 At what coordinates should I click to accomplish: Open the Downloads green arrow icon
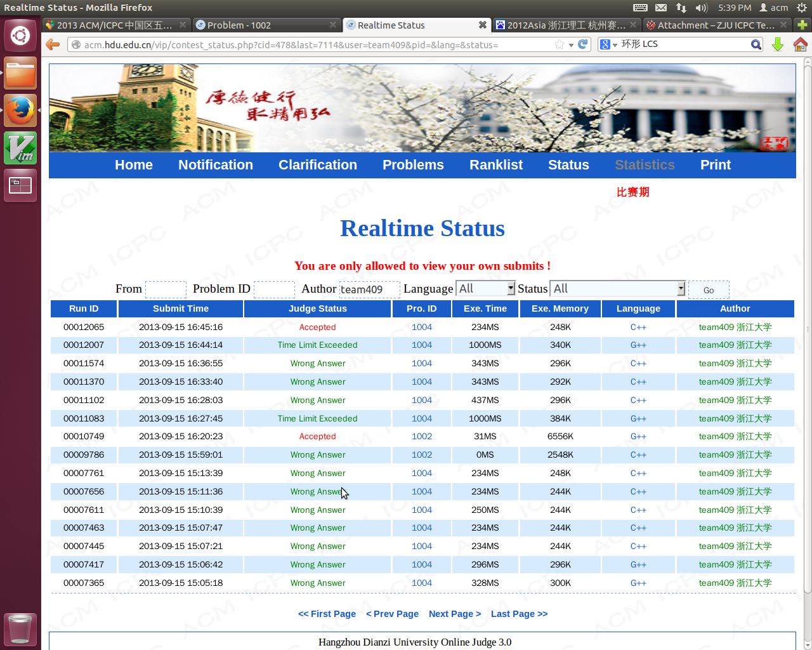click(x=778, y=44)
